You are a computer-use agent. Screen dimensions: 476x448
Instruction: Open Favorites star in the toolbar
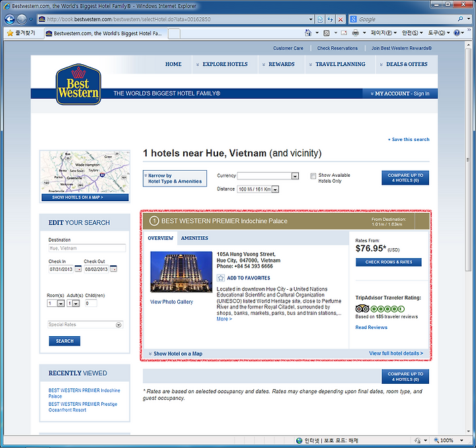click(10, 33)
